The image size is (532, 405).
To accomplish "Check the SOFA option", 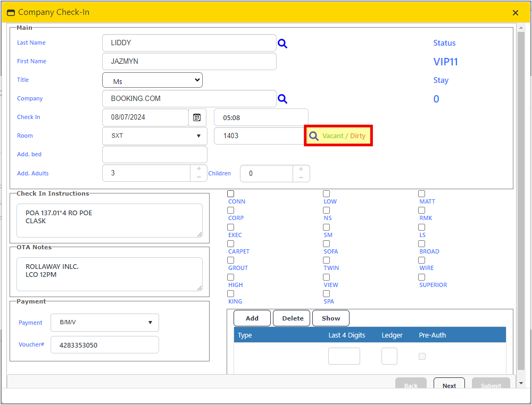I will [327, 243].
